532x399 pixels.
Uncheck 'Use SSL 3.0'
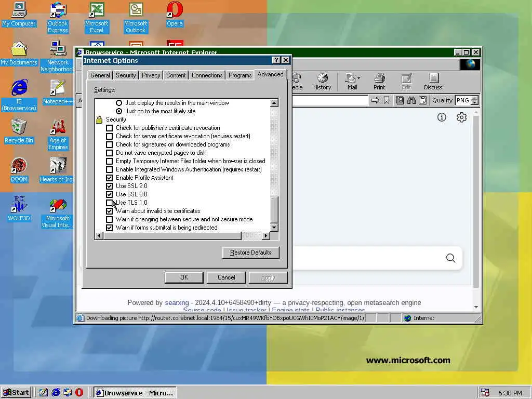109,194
